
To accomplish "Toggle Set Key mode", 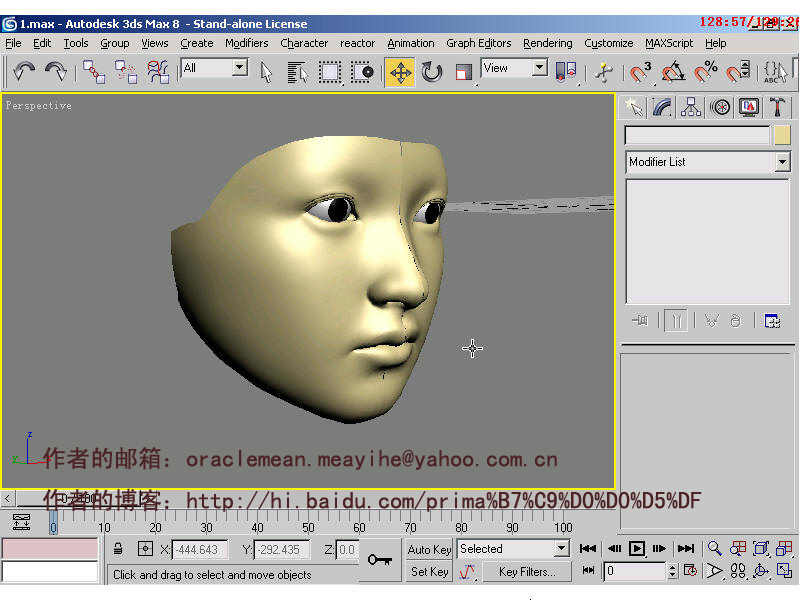I will click(x=429, y=572).
